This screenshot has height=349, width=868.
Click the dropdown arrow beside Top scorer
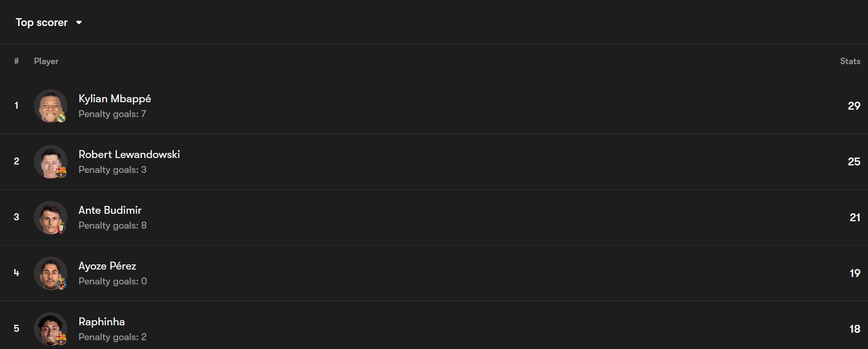coord(79,22)
